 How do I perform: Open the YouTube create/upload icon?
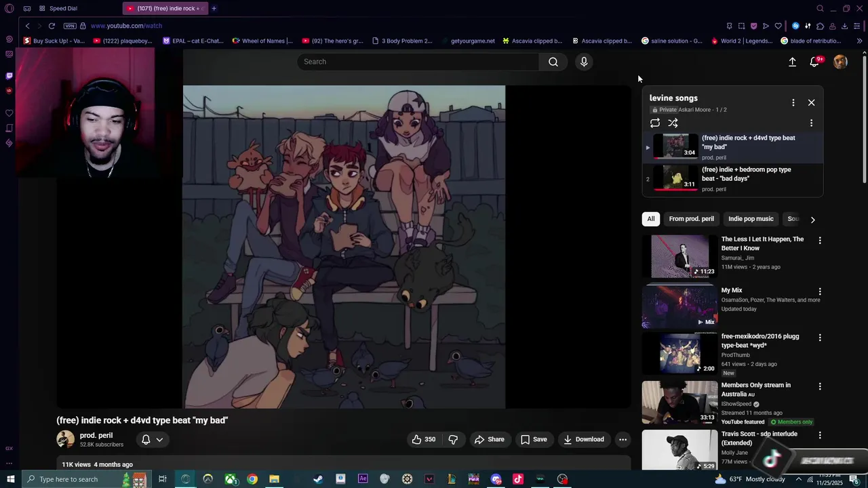[792, 62]
